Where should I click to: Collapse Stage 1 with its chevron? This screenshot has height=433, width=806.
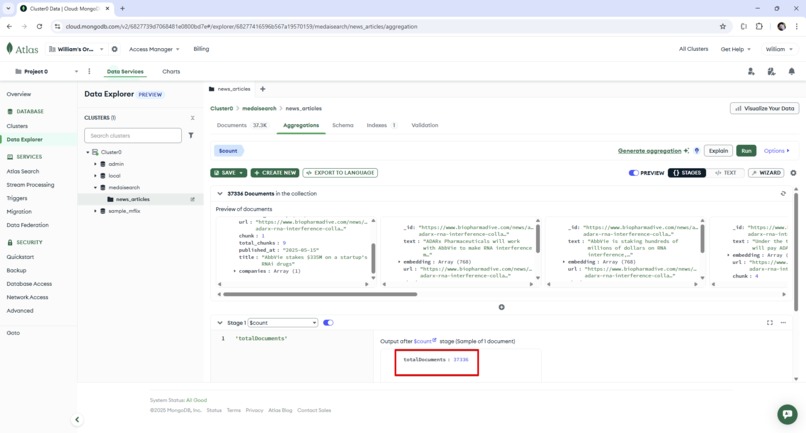point(219,322)
